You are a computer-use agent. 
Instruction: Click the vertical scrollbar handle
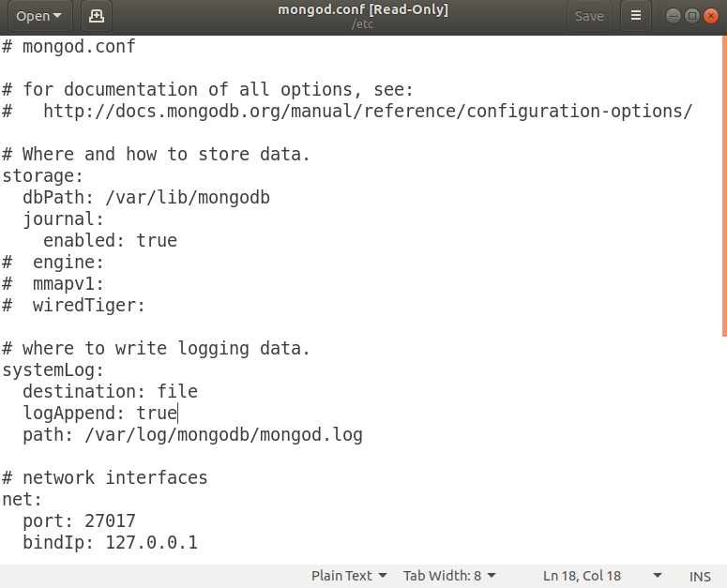[723, 188]
